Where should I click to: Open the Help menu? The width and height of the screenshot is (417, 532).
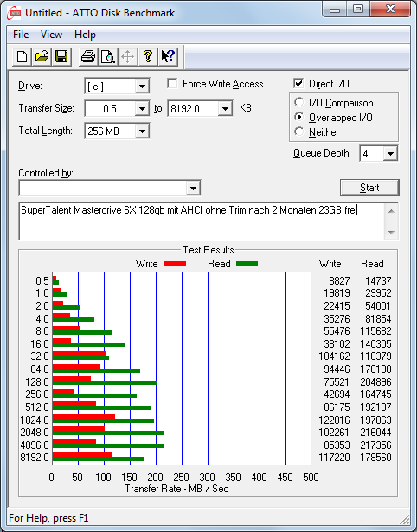coord(85,35)
